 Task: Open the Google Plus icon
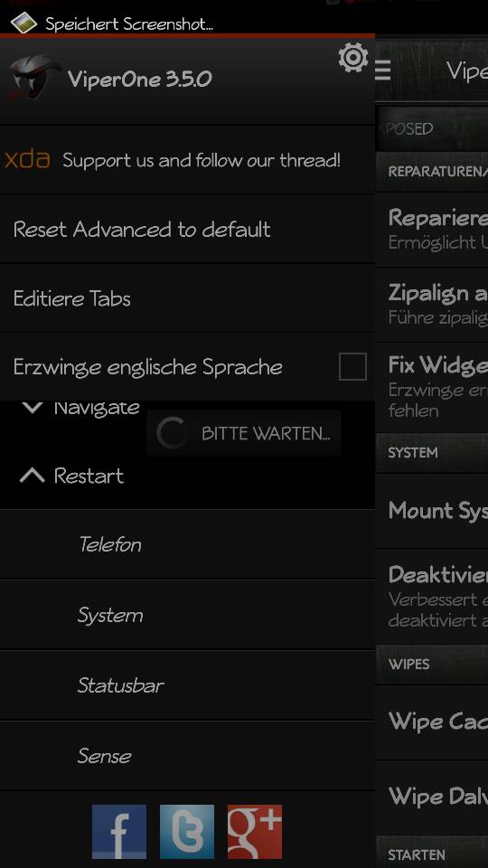tap(255, 831)
